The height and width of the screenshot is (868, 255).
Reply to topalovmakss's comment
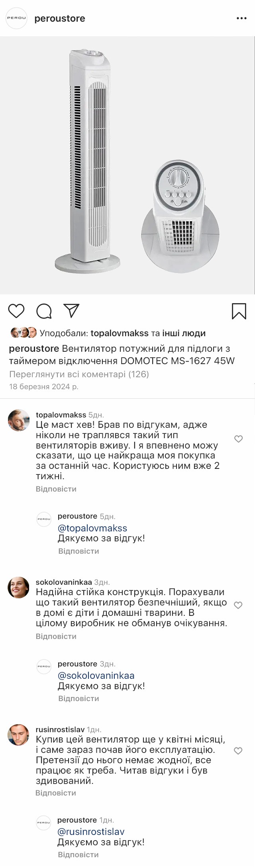(56, 489)
